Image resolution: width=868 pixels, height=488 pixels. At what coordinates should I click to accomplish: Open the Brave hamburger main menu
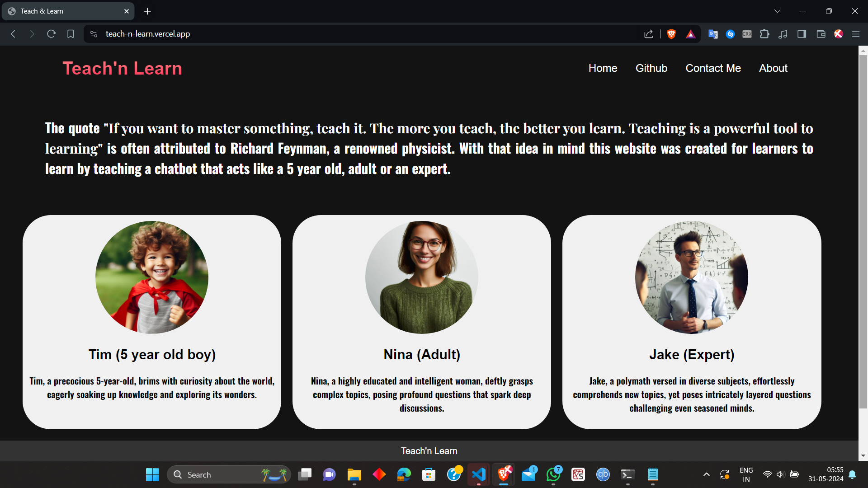(x=856, y=34)
